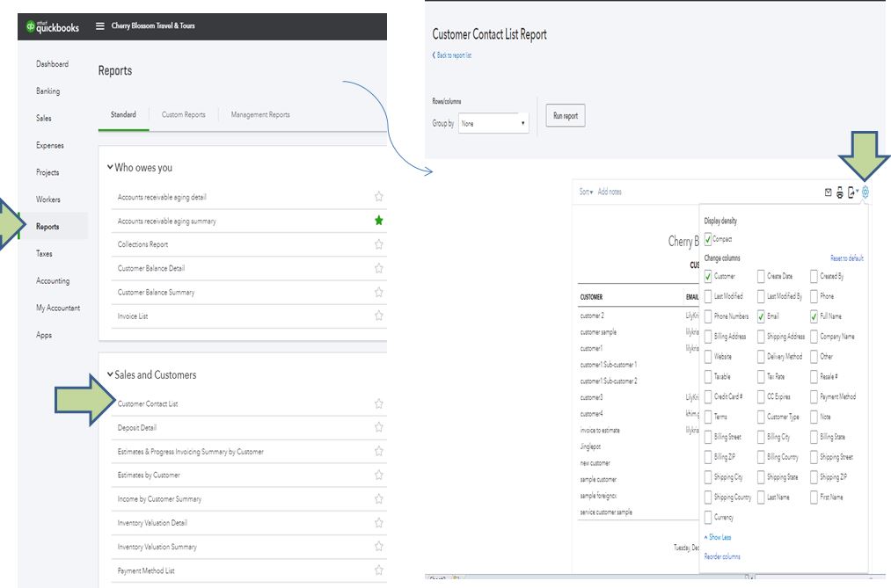Star Customer Balance Detail report
891x588 pixels.
coord(379,268)
